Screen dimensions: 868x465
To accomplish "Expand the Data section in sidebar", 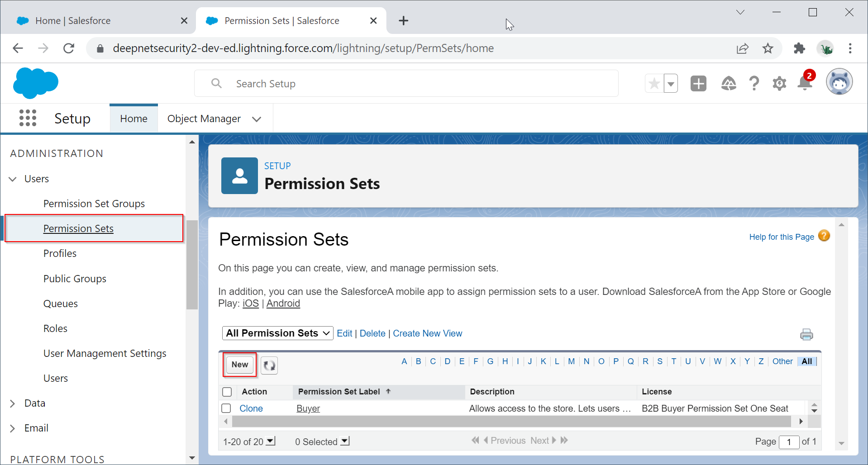I will point(13,403).
